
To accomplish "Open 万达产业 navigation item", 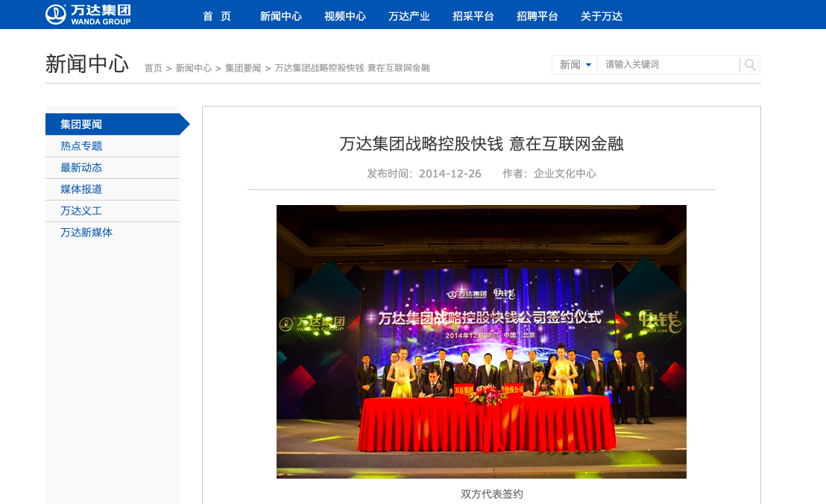I will tap(409, 16).
